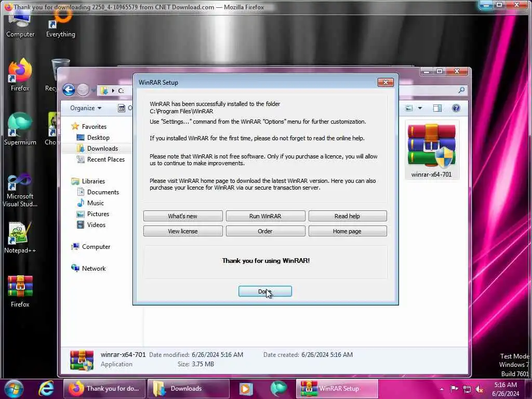Image resolution: width=532 pixels, height=399 pixels.
Task: Click the change view icon in Explorer toolbar
Action: (x=409, y=108)
